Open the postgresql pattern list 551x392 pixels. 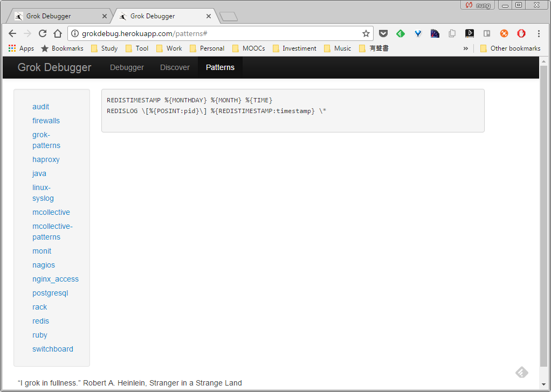pyautogui.click(x=50, y=293)
